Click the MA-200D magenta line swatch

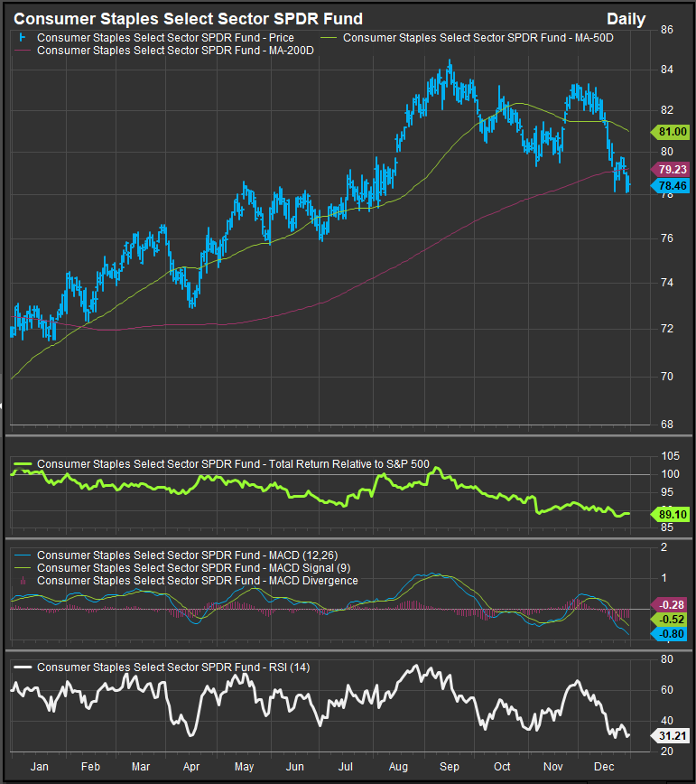23,51
